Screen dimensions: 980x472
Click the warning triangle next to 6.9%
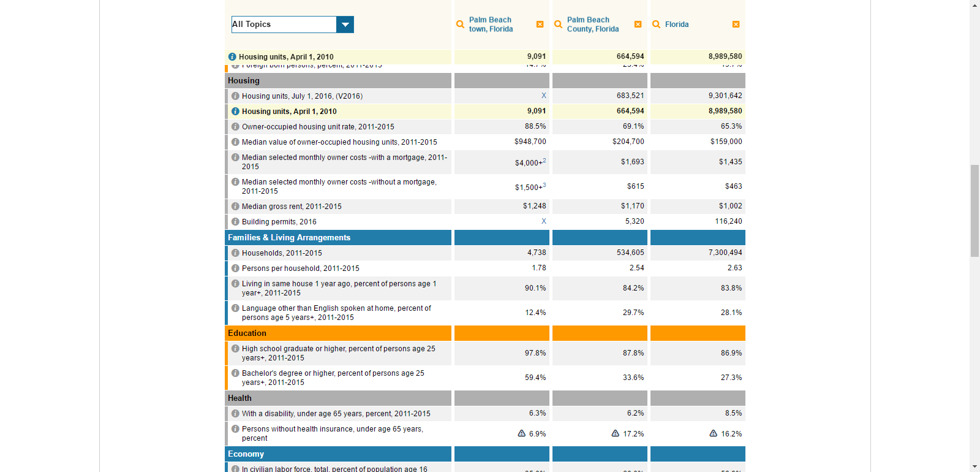pyautogui.click(x=522, y=433)
